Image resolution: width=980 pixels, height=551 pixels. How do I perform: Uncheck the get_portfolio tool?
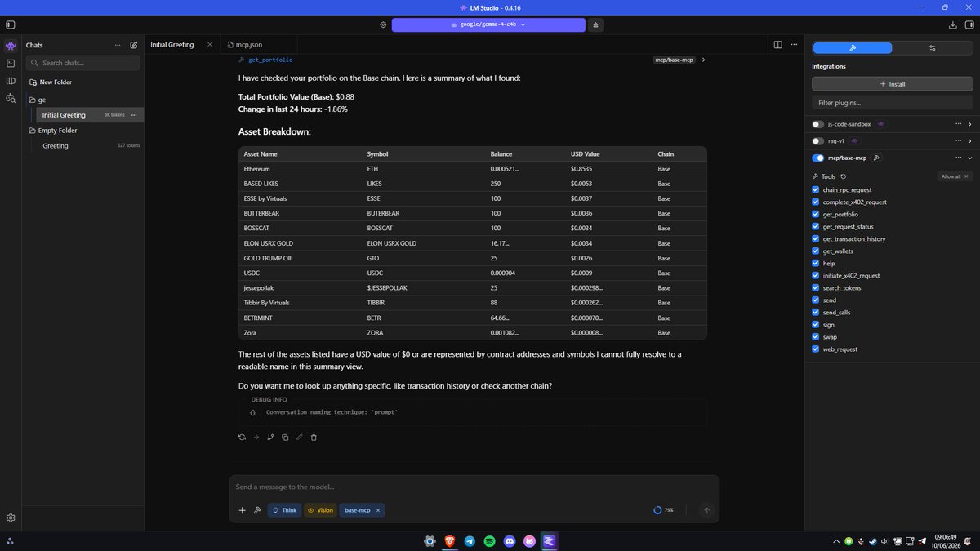click(816, 215)
